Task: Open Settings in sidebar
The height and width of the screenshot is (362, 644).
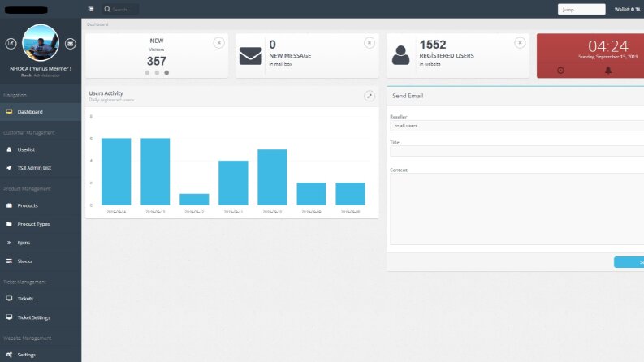Action: (x=41, y=355)
